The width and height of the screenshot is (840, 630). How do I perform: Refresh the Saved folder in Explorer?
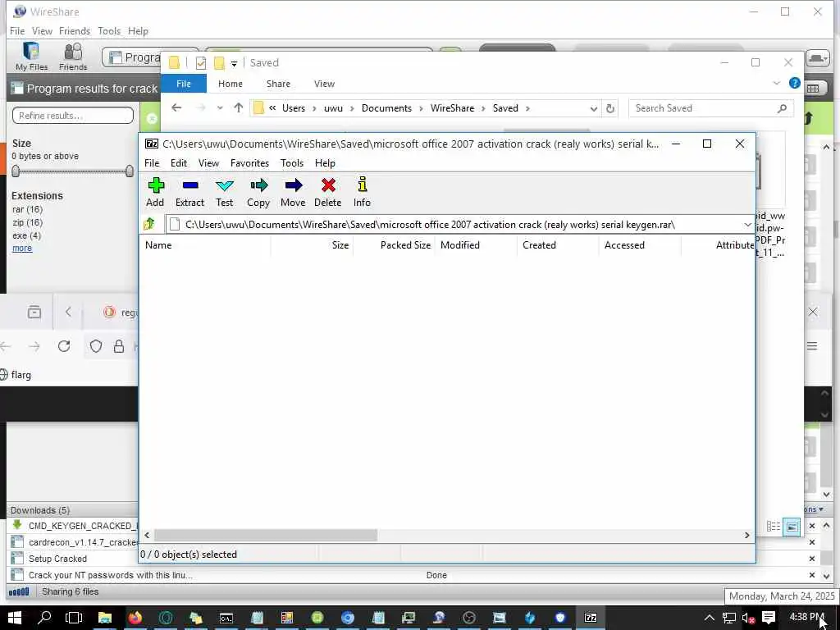pos(609,108)
